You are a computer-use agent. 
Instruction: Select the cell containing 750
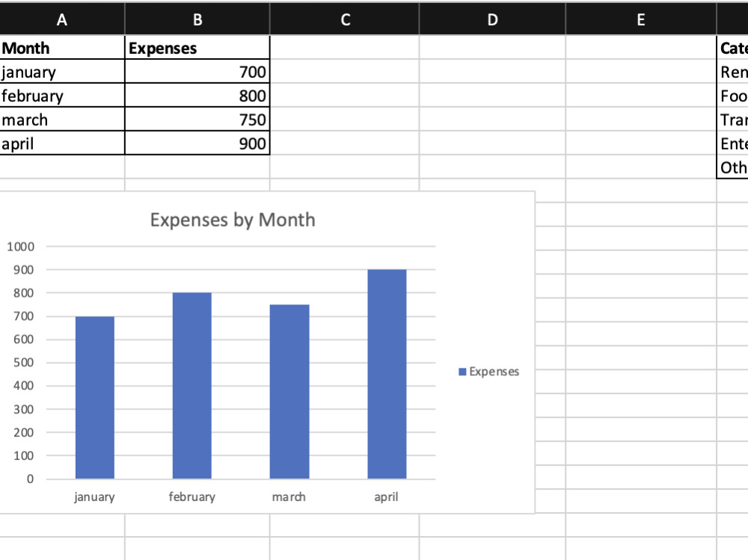coord(197,119)
